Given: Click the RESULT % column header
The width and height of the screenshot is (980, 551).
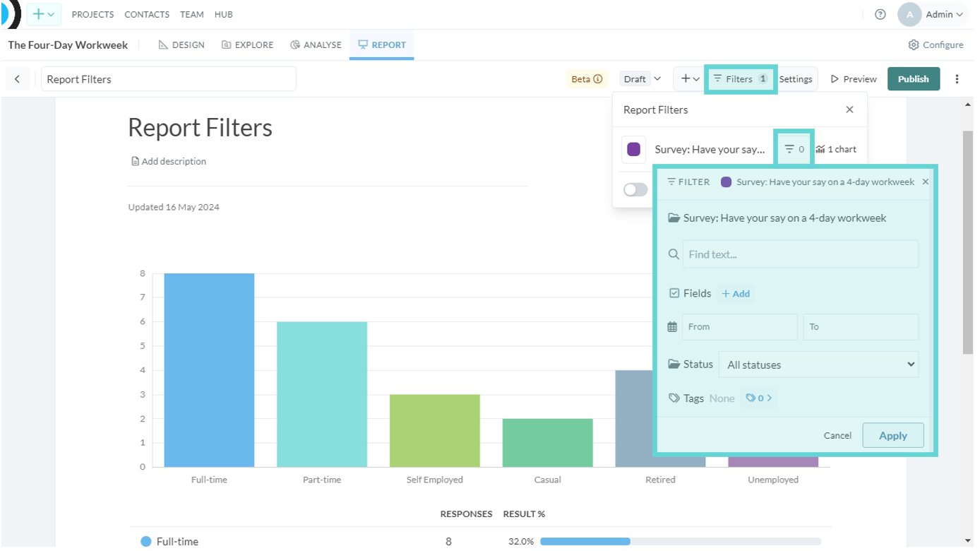Looking at the screenshot, I should (524, 514).
